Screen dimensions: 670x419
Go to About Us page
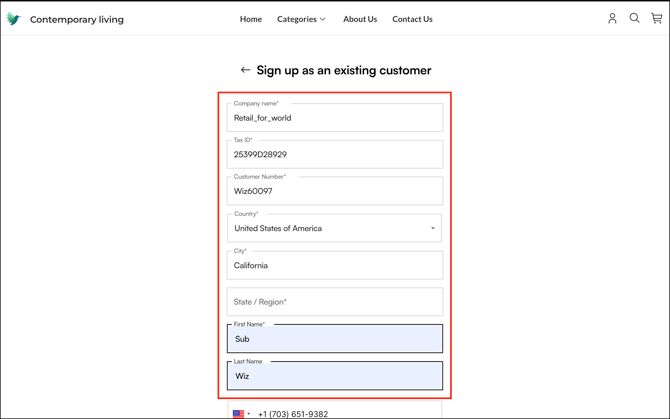360,19
